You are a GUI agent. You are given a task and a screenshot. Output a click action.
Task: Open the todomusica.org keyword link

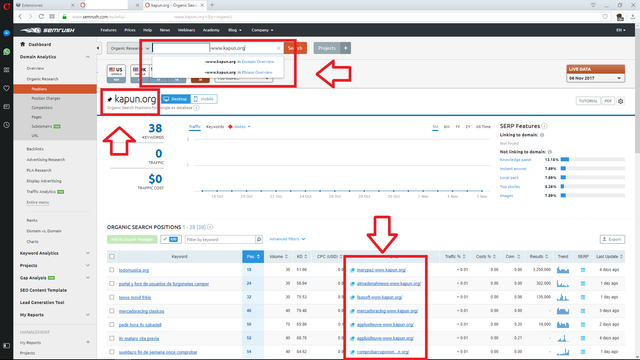(133, 270)
